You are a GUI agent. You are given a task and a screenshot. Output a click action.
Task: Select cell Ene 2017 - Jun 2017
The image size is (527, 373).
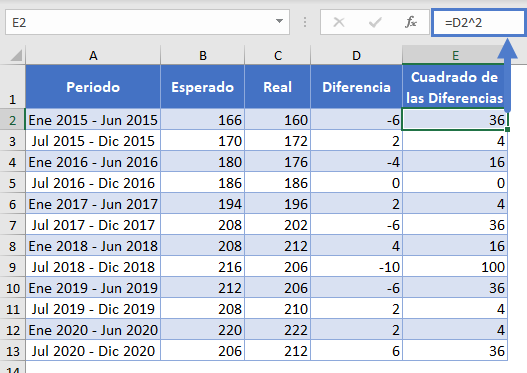coord(93,204)
